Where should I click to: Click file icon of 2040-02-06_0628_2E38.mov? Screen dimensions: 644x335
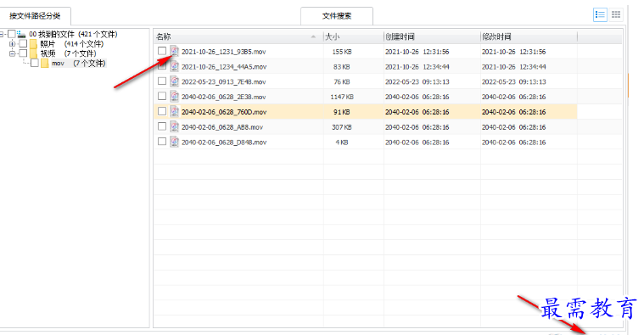(x=175, y=97)
